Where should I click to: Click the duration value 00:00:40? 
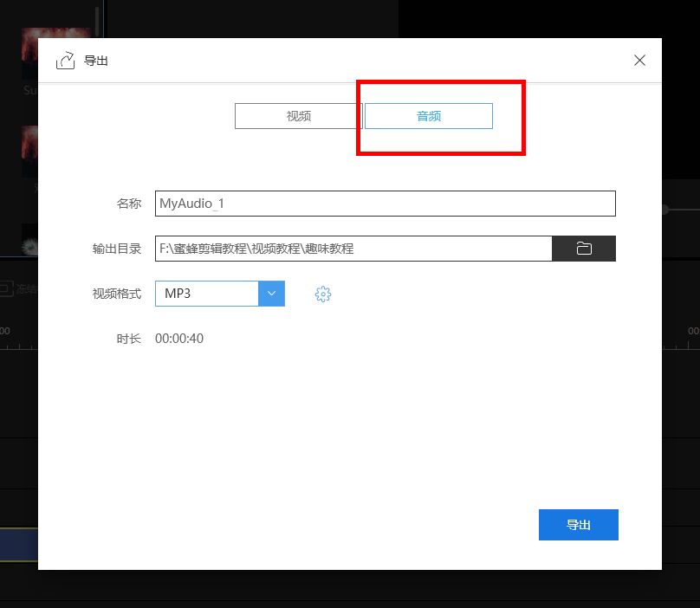179,339
